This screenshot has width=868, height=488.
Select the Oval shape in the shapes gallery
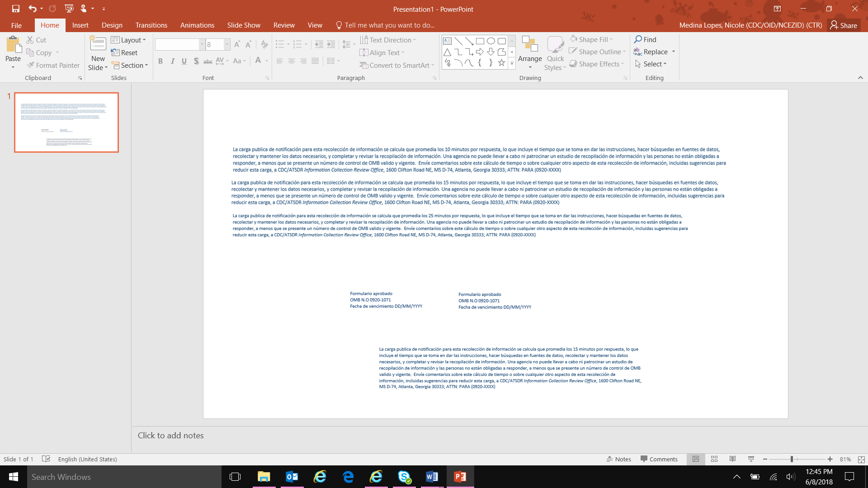click(491, 41)
